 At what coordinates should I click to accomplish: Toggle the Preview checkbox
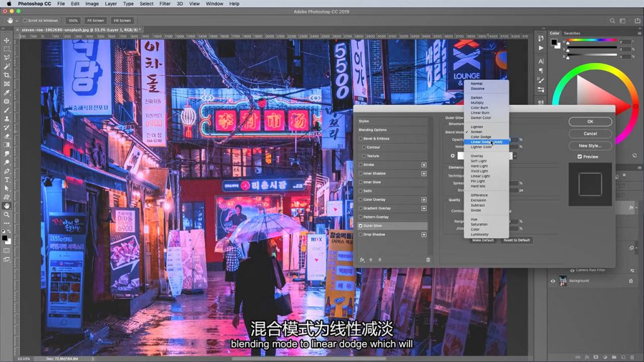[x=579, y=156]
